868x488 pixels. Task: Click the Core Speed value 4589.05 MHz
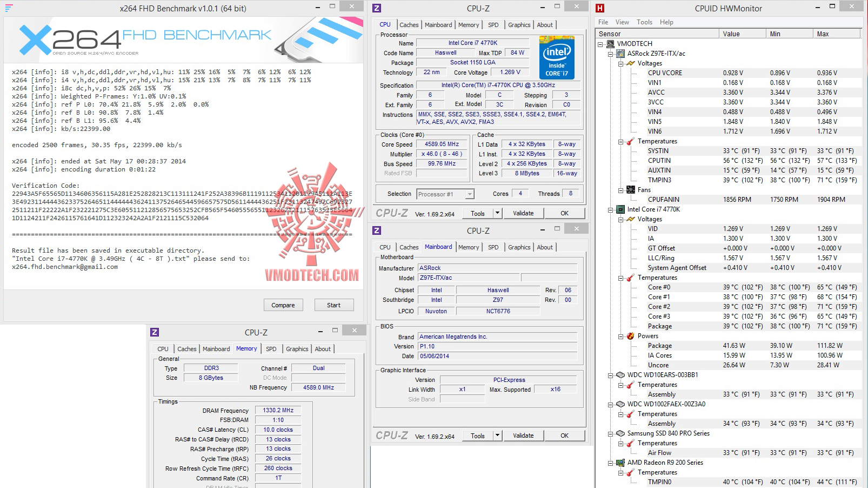point(442,144)
